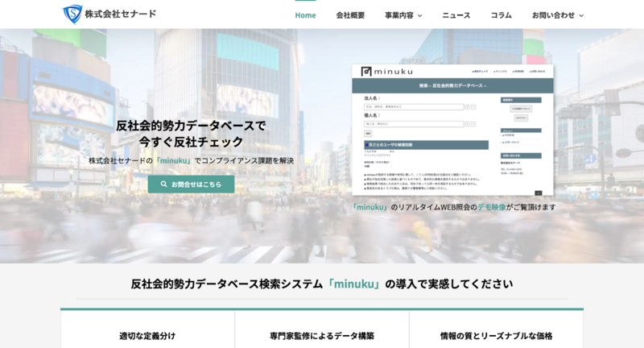The image size is (644, 348).
Task: Click the 法人名 input field in the demo
Action: (414, 107)
